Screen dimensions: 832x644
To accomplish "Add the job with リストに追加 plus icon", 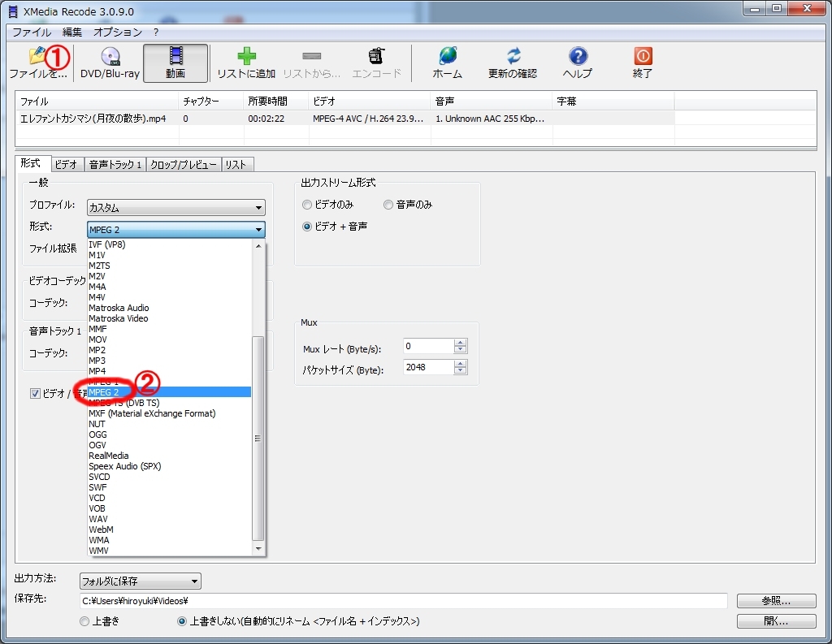I will pyautogui.click(x=246, y=63).
